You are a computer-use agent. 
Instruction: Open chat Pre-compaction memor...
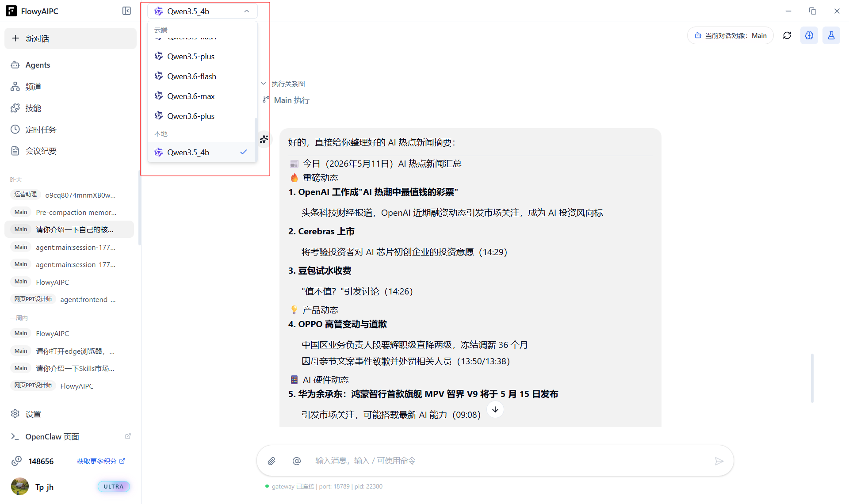pyautogui.click(x=69, y=212)
